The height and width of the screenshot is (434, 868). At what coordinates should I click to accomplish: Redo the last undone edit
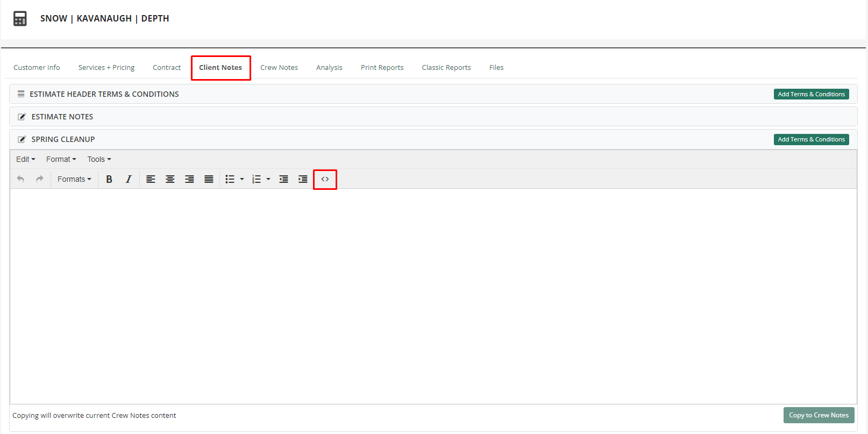click(39, 179)
